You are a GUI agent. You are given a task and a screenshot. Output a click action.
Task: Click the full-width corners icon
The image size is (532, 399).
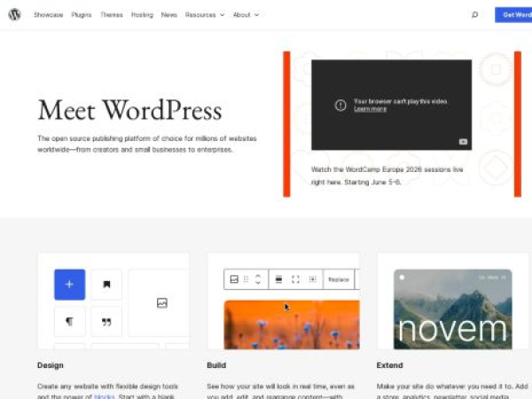pyautogui.click(x=295, y=279)
